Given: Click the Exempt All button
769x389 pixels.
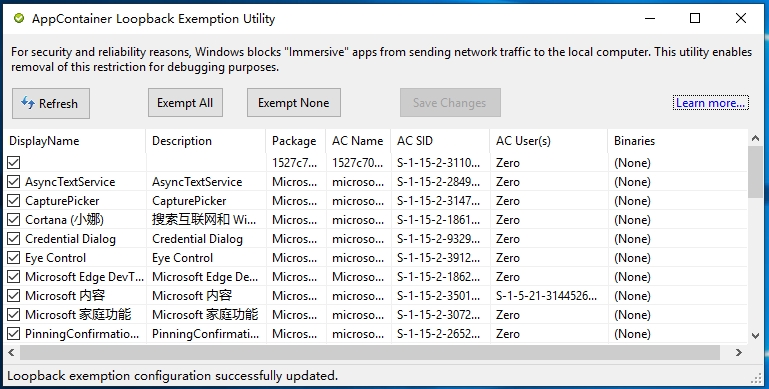Looking at the screenshot, I should 185,103.
